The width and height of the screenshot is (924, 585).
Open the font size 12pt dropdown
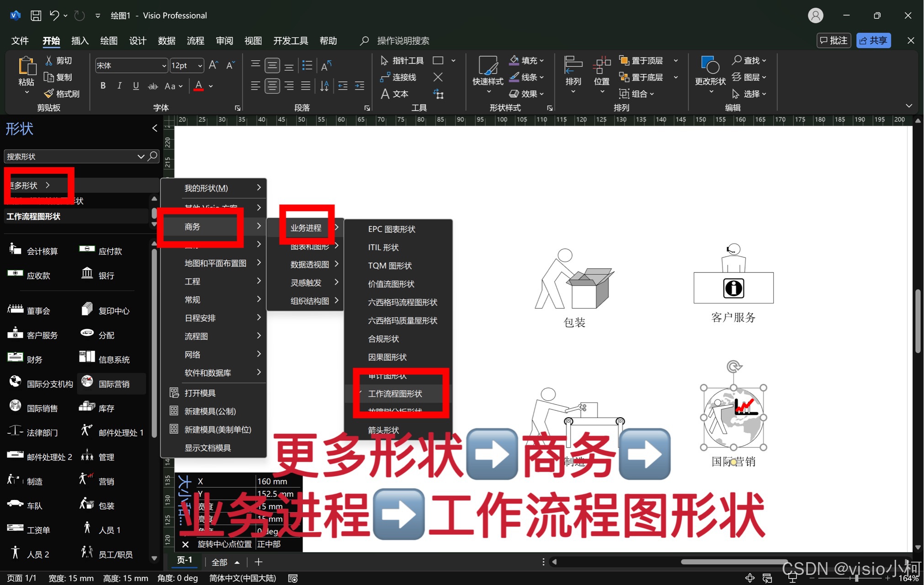[x=200, y=66]
